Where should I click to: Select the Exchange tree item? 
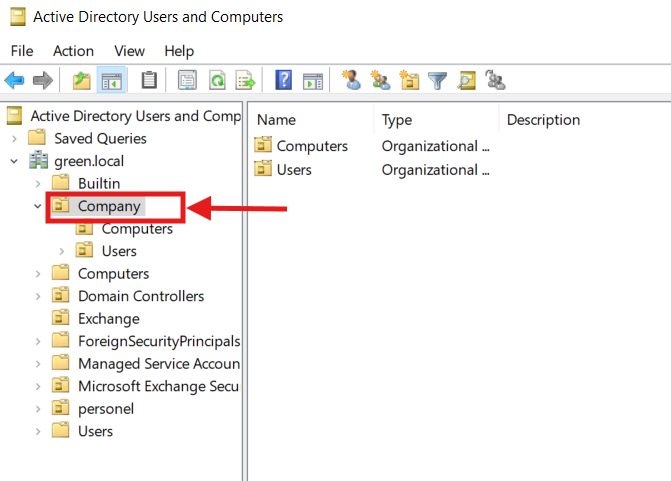click(x=108, y=319)
